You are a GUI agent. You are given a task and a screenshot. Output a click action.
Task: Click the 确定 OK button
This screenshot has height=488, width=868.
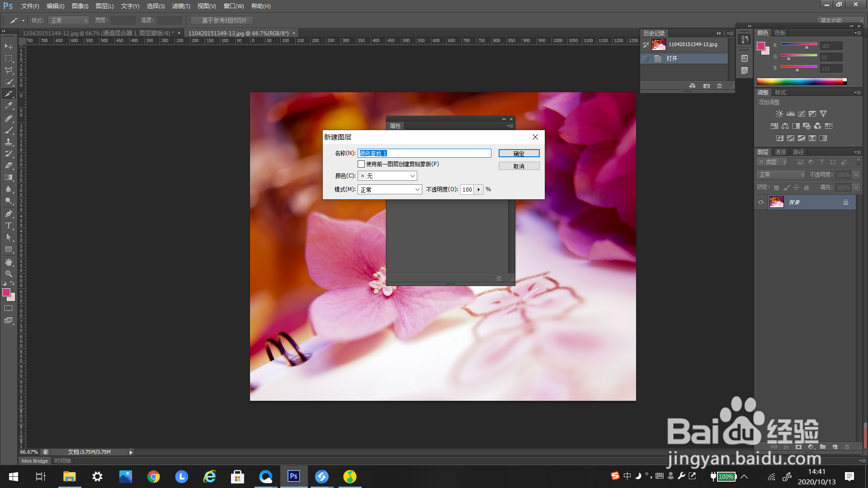(x=519, y=154)
